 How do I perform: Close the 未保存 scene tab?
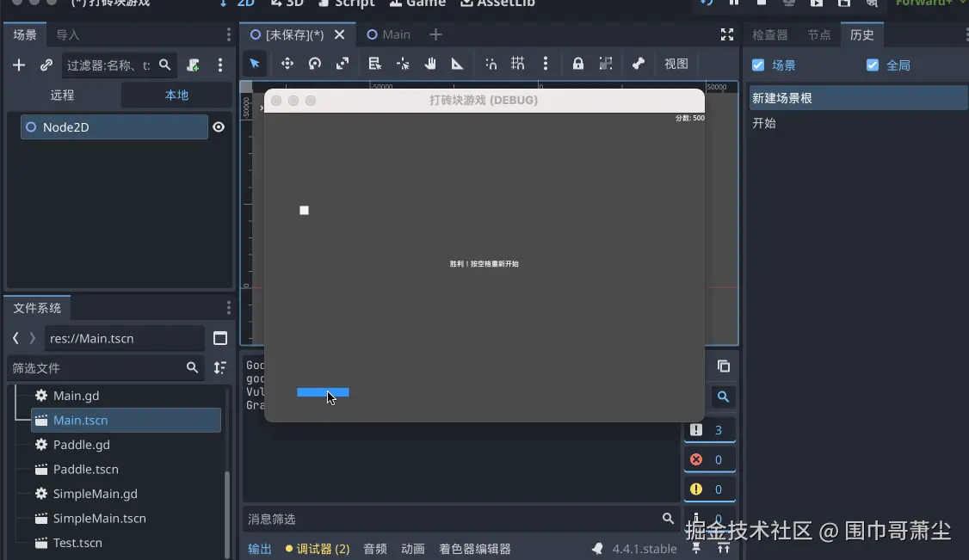(339, 34)
